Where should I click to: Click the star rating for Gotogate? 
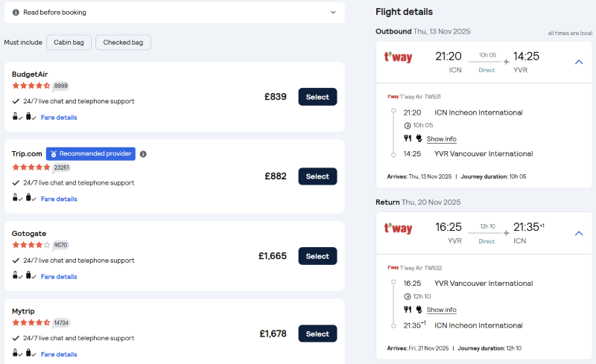coord(31,244)
